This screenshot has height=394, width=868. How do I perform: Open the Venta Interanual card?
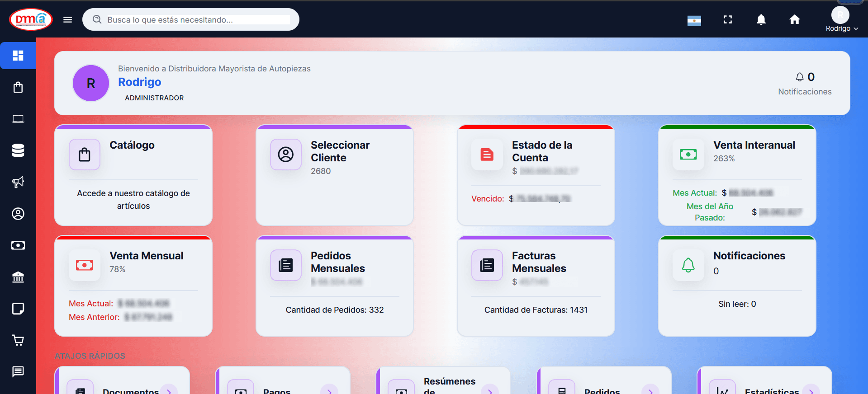pyautogui.click(x=737, y=175)
